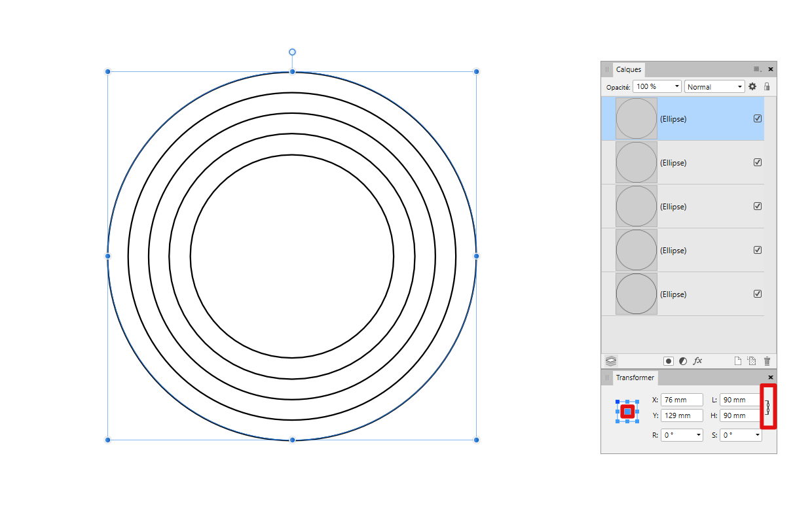Select the fifth (Ellipse) layer thumbnail

click(x=637, y=294)
